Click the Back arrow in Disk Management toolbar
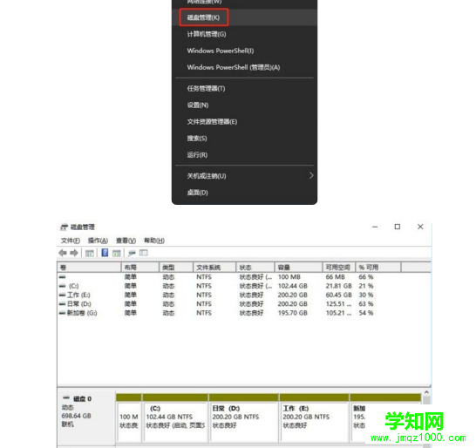Image resolution: width=476 pixels, height=448 pixels. pyautogui.click(x=63, y=253)
